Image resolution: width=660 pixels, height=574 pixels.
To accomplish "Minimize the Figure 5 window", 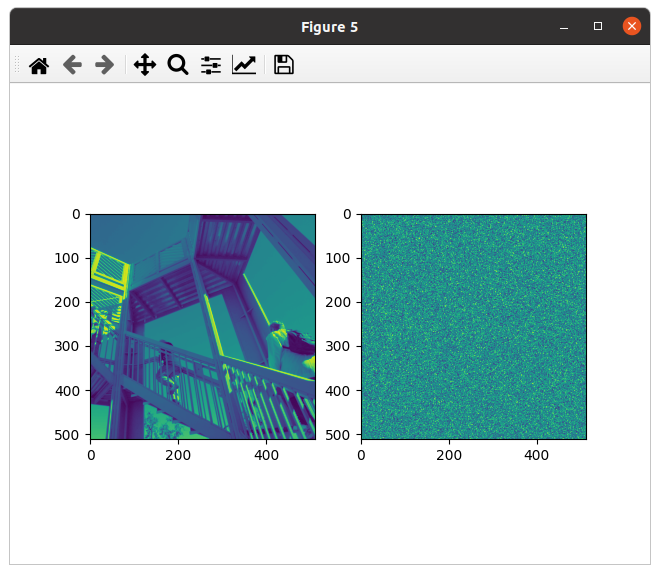I will [x=565, y=27].
